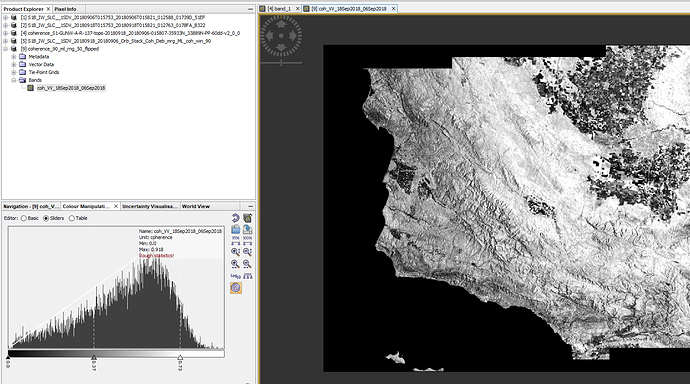The image size is (690, 384).
Task: Open the Uncertainty Visualisation tab
Action: [x=150, y=206]
